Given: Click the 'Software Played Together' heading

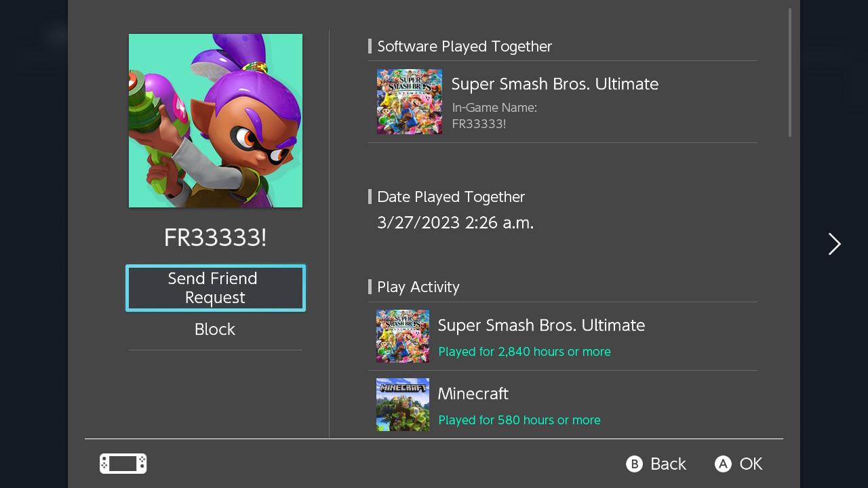Looking at the screenshot, I should pos(465,46).
